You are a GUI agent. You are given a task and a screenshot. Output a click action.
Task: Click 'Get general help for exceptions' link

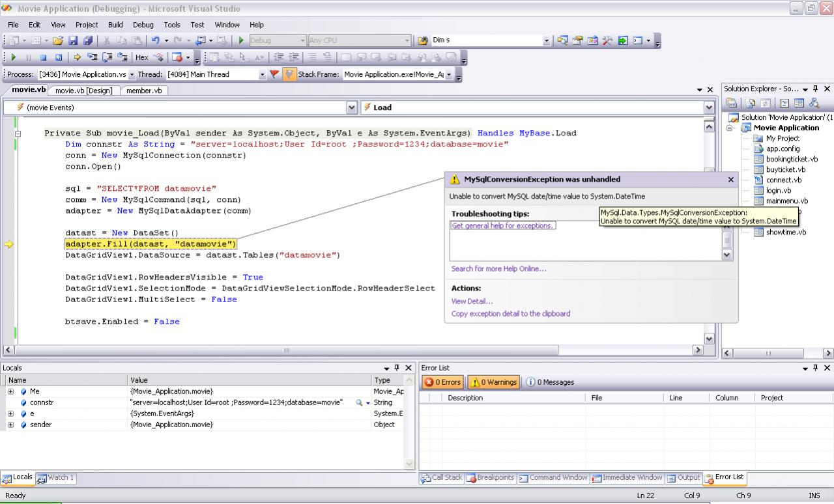tap(503, 226)
